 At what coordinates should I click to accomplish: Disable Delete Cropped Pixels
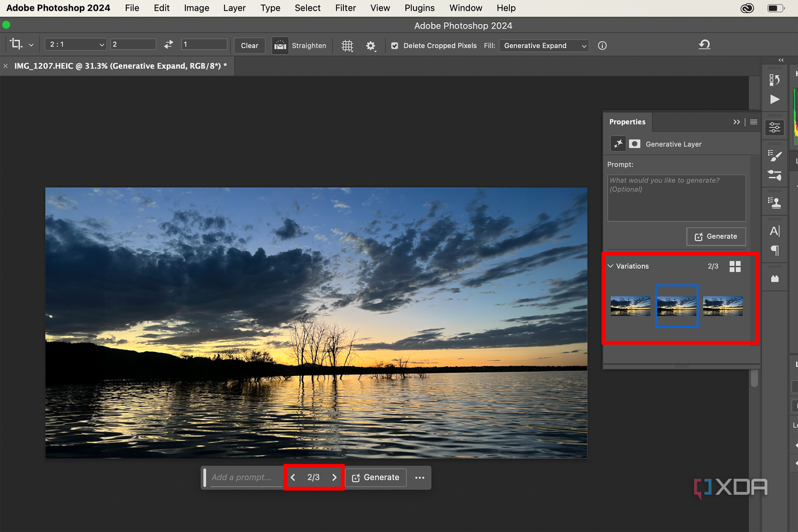[x=395, y=45]
